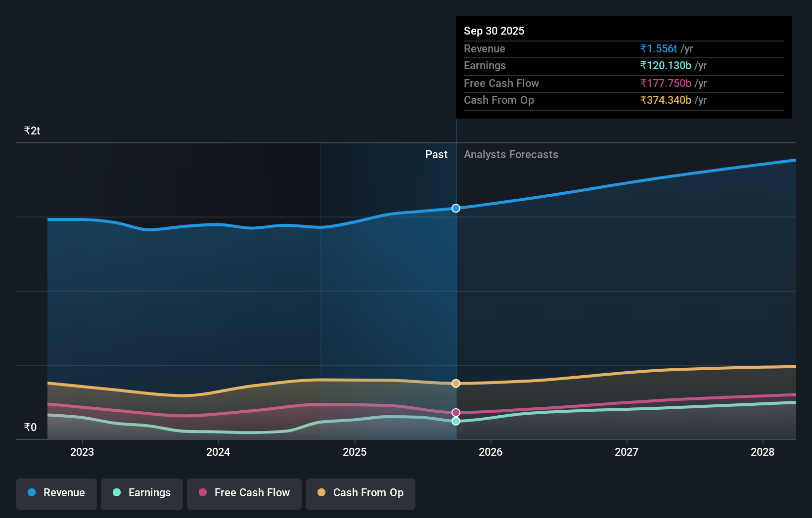Select the Cash From Op marker on chart

point(455,383)
